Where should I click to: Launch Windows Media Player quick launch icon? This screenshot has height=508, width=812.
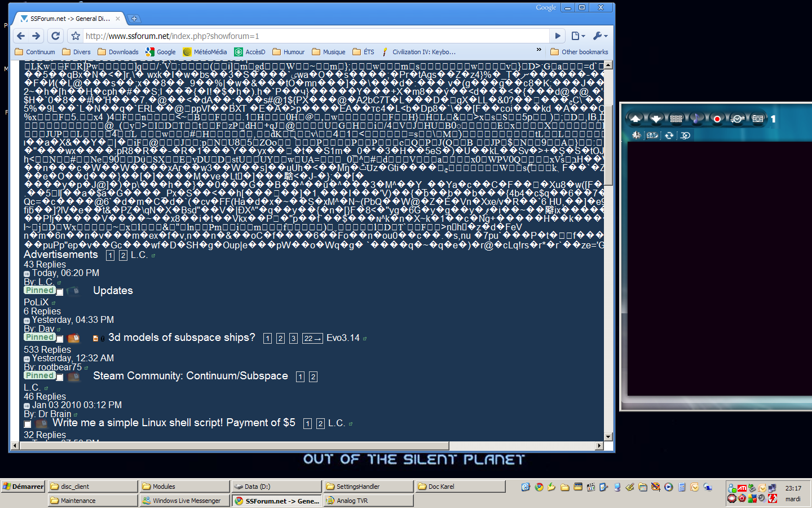coord(669,487)
